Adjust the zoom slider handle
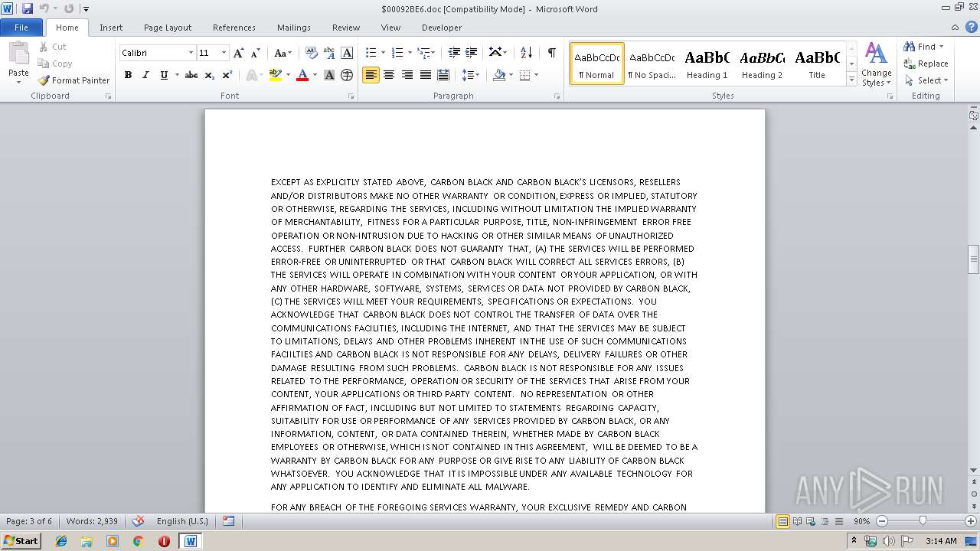Image resolution: width=980 pixels, height=551 pixels. pos(923,521)
